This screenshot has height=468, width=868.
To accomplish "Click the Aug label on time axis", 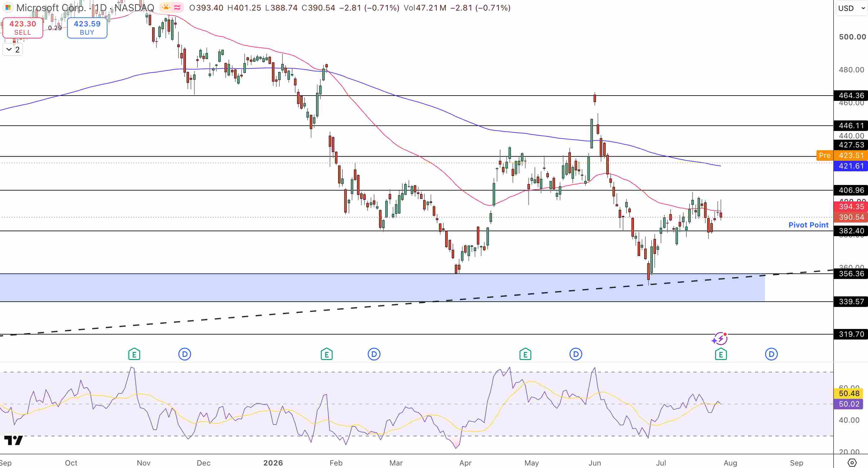I will (730, 463).
